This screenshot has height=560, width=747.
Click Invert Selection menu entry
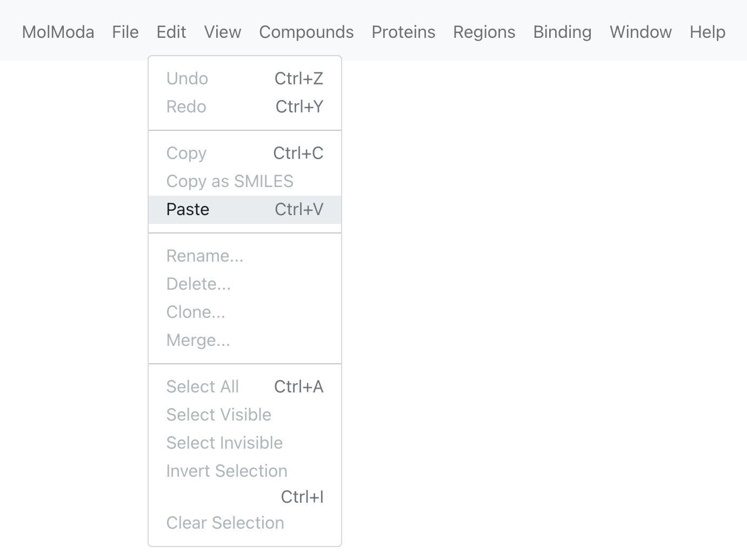tap(245, 483)
